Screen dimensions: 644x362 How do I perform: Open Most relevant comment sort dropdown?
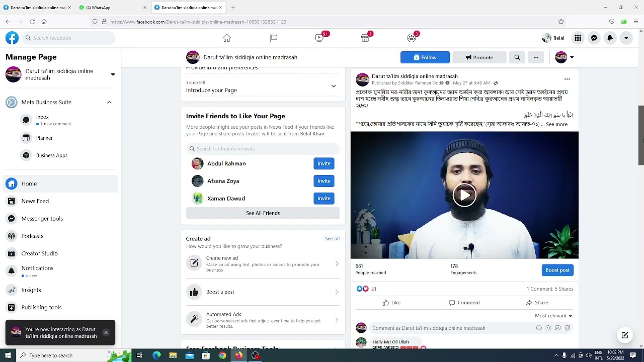[553, 316]
